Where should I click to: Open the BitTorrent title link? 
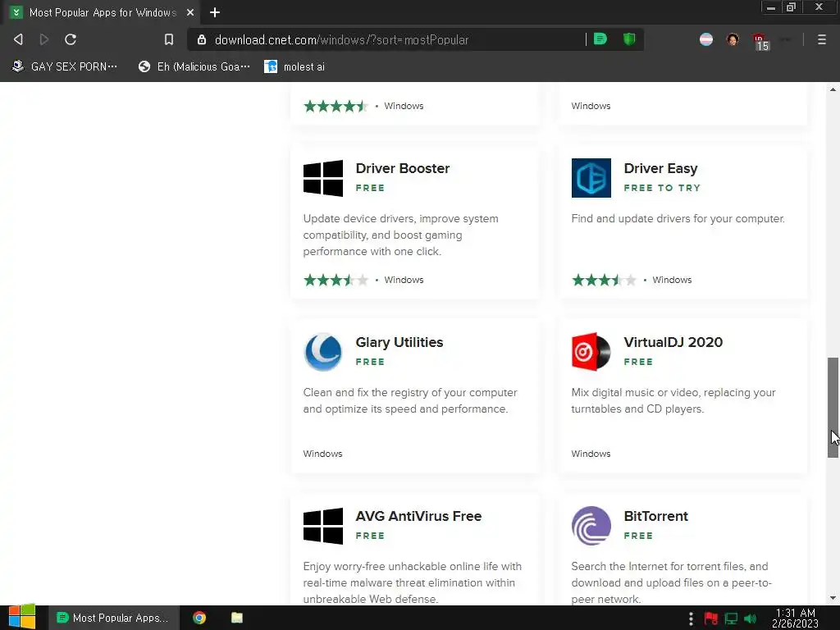point(655,516)
